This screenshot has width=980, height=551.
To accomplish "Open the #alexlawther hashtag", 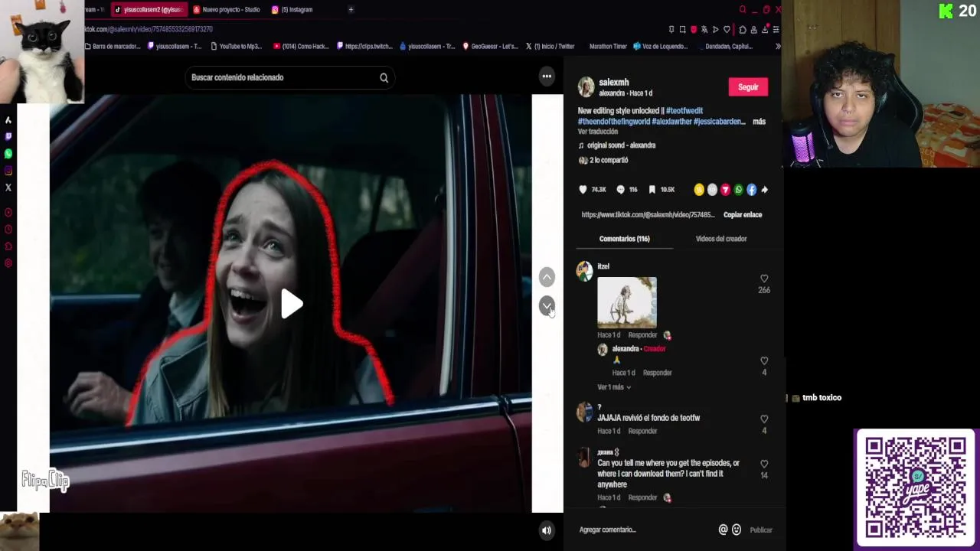I will (671, 122).
